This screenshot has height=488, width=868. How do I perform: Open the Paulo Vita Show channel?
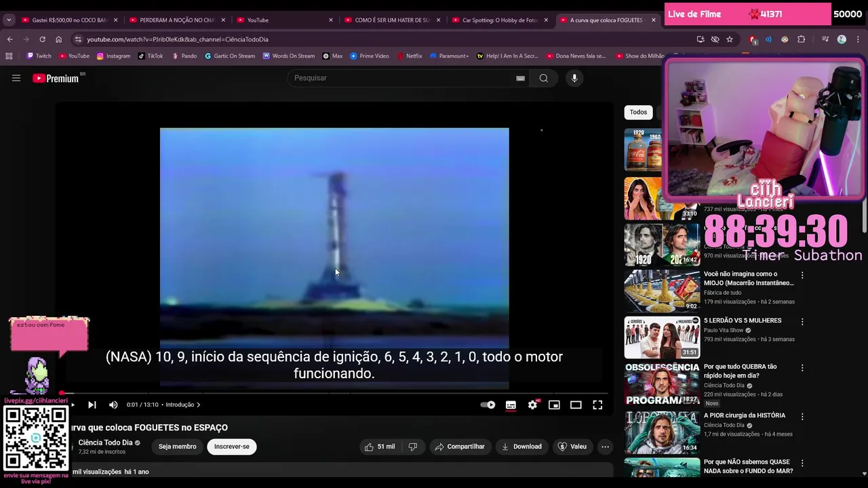tap(724, 330)
